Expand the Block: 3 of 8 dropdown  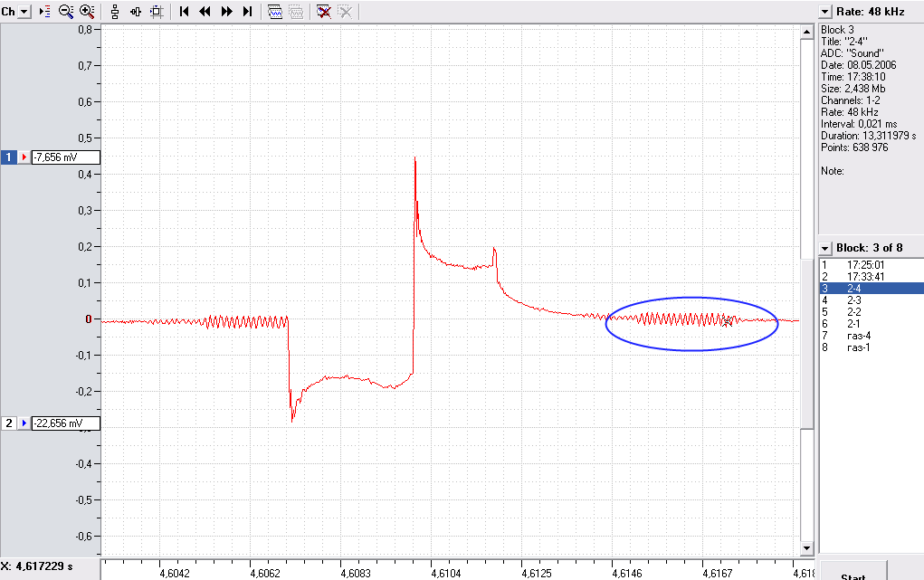[825, 249]
